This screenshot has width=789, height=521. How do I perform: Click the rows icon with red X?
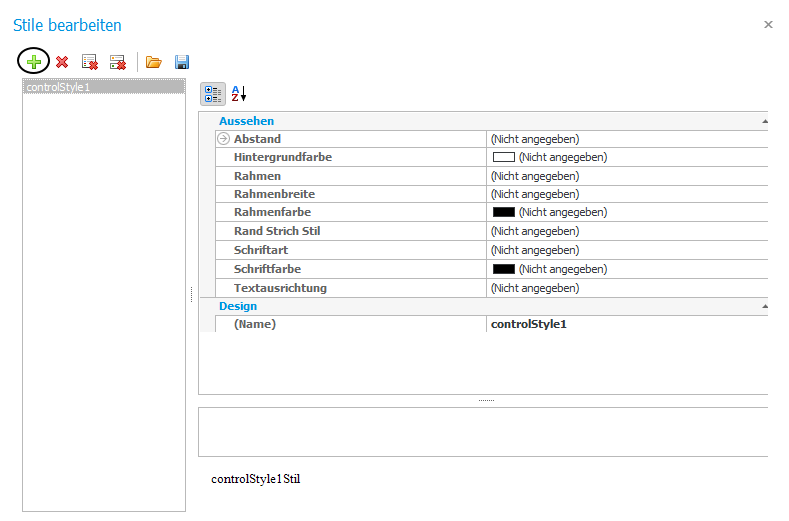coord(118,62)
